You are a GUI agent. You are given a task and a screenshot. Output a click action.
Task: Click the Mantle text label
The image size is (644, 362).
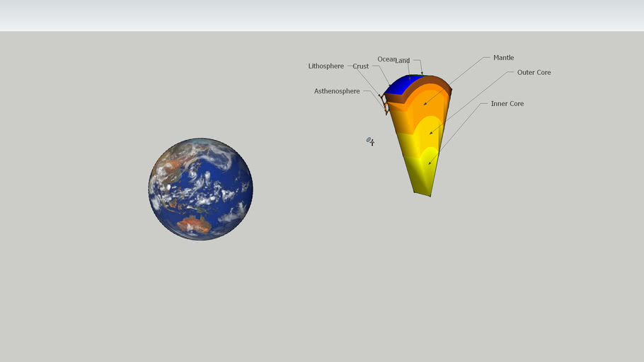[503, 58]
